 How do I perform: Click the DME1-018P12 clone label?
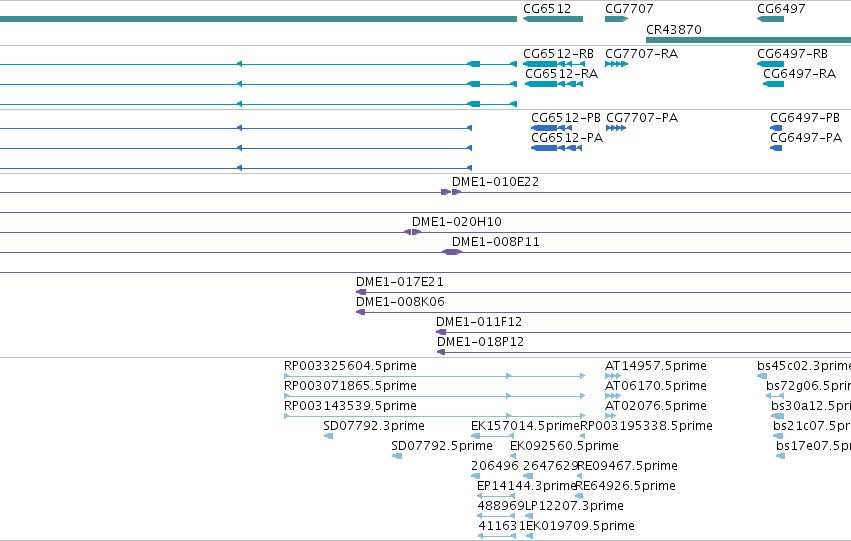click(x=480, y=342)
